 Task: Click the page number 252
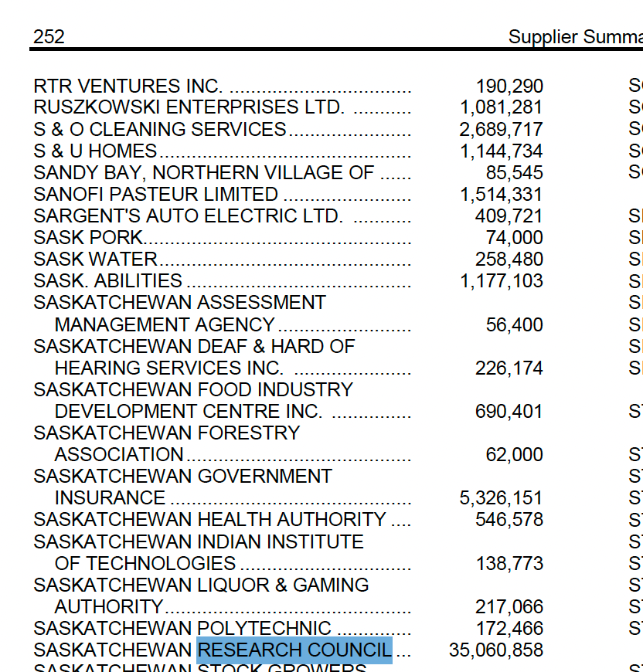[49, 37]
